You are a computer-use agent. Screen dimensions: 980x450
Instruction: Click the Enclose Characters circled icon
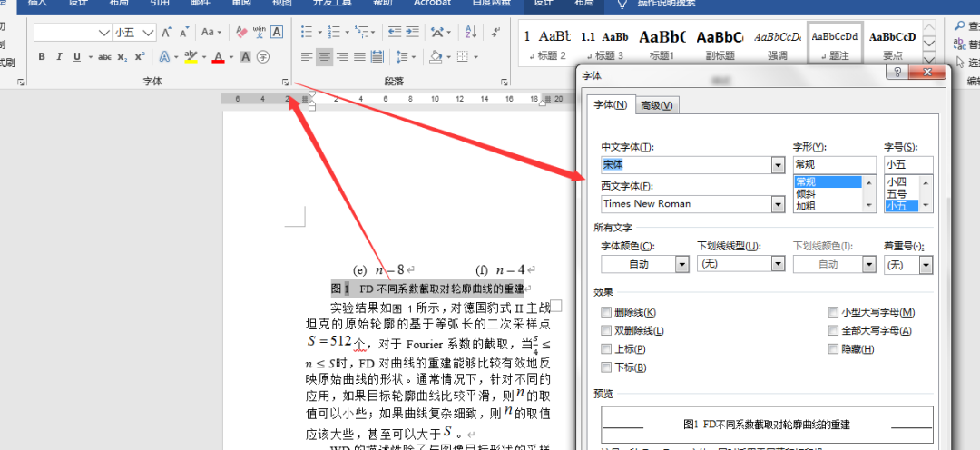pos(264,57)
